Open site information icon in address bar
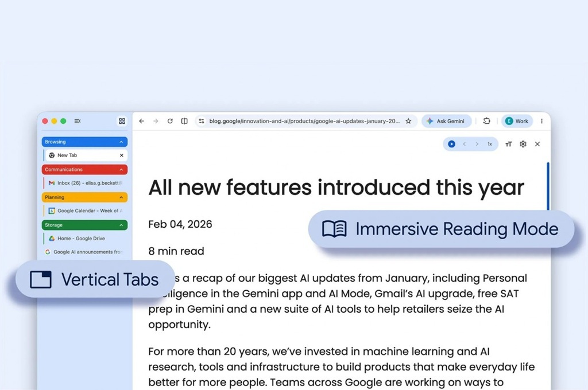This screenshot has height=390, width=588. pos(201,121)
